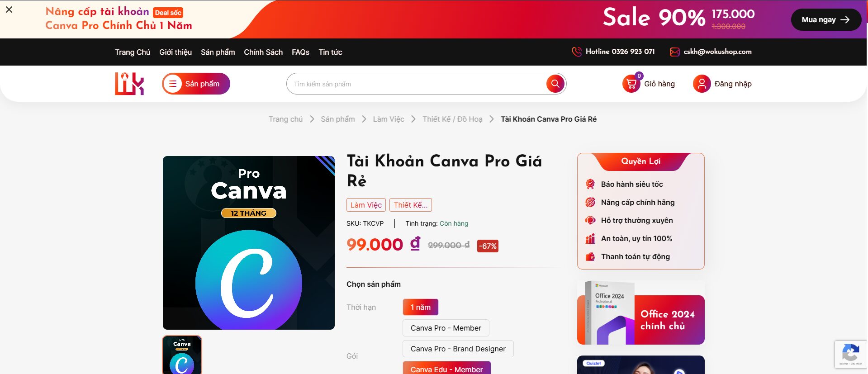The width and height of the screenshot is (868, 374).
Task: Click the Mua ngay button
Action: (826, 19)
